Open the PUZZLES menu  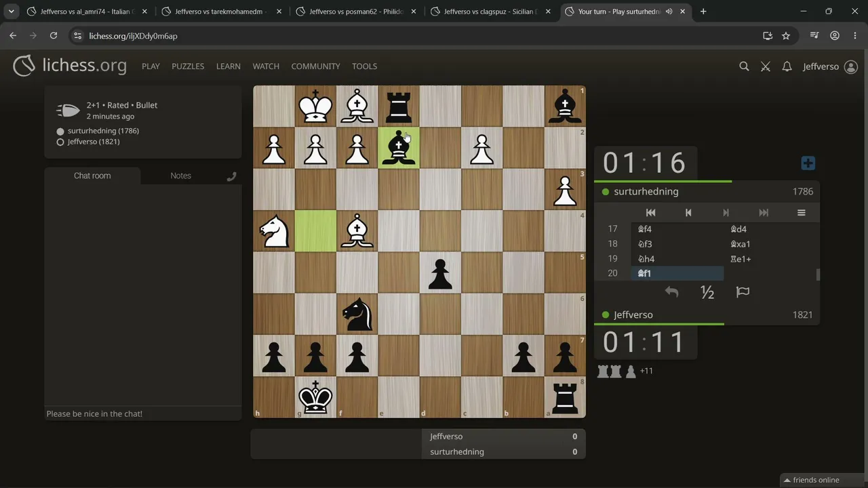(188, 66)
